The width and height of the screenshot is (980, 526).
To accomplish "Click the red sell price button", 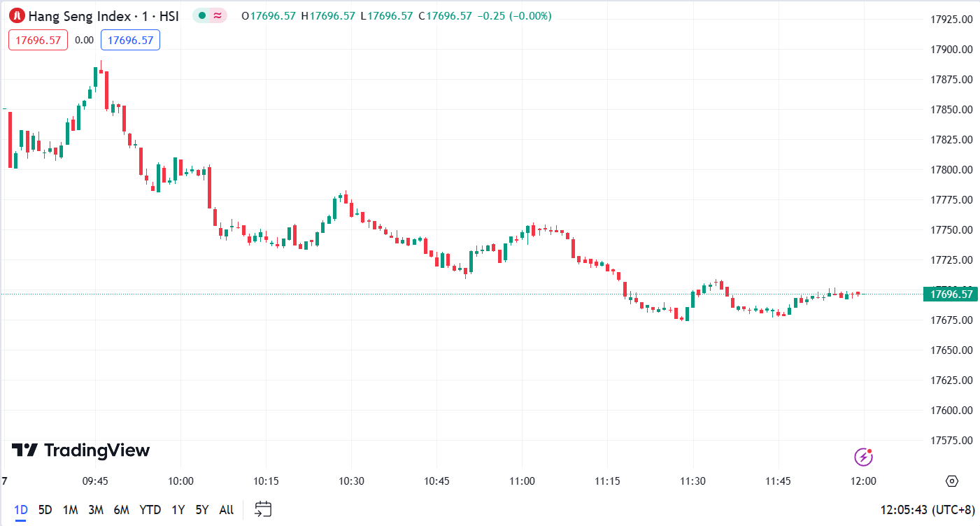I will pyautogui.click(x=37, y=40).
